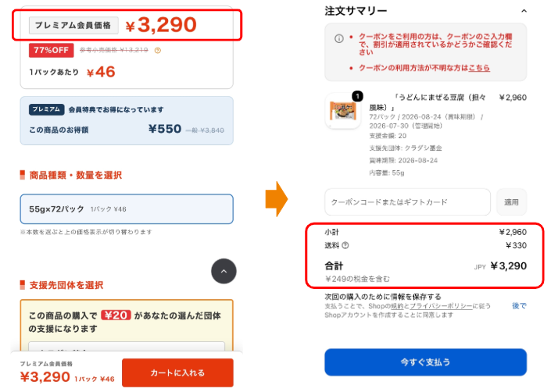Click the shipping fee help question icon
Screen dimensions: 551x392
point(345,245)
